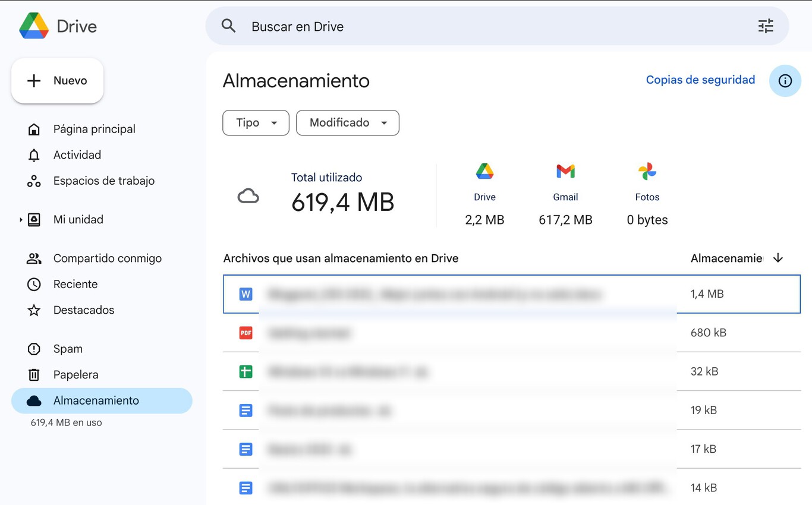This screenshot has width=812, height=505.
Task: Click the 32 kB size cell
Action: (x=704, y=372)
